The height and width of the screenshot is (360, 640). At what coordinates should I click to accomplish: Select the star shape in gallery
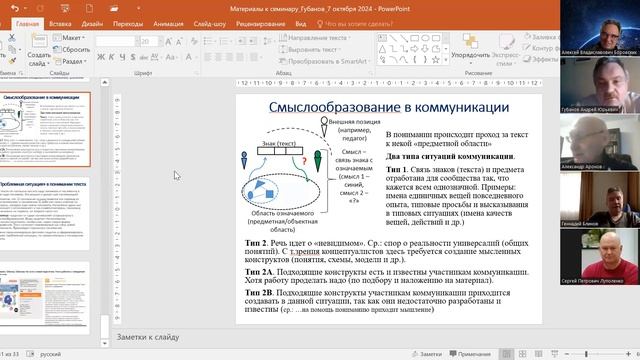436,60
